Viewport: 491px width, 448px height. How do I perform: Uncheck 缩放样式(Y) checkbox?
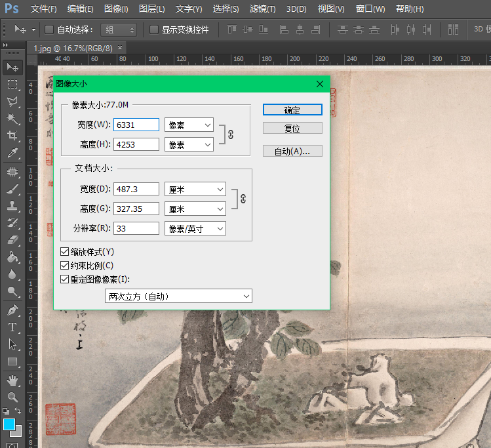[x=64, y=252]
